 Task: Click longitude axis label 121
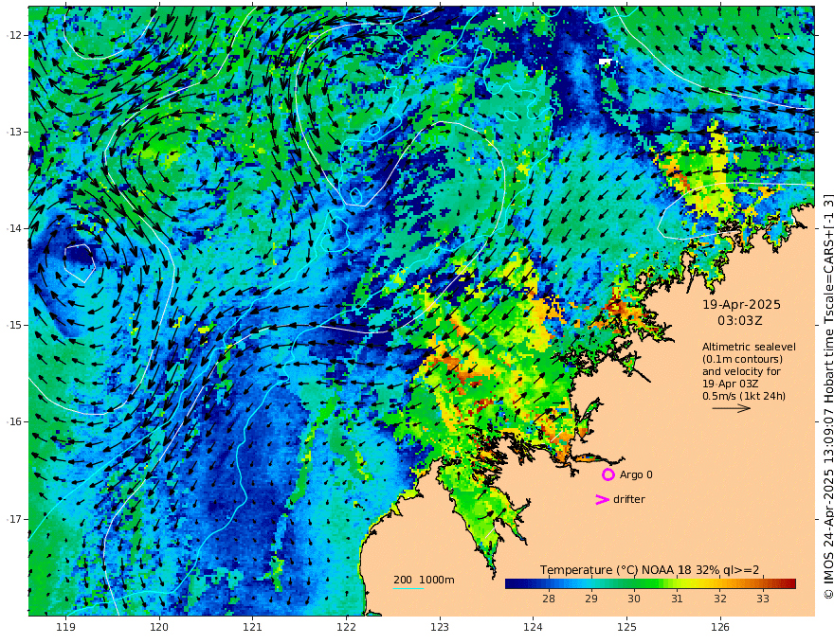(x=253, y=627)
